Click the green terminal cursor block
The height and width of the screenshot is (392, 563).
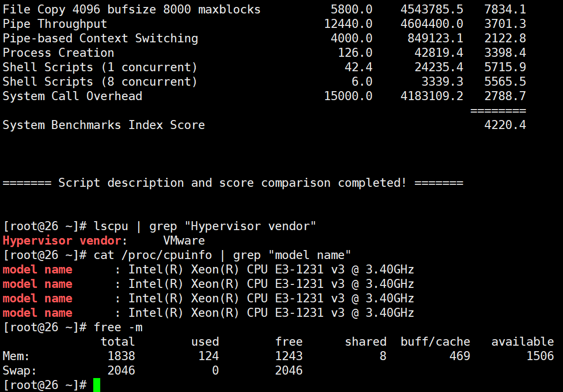coord(96,385)
